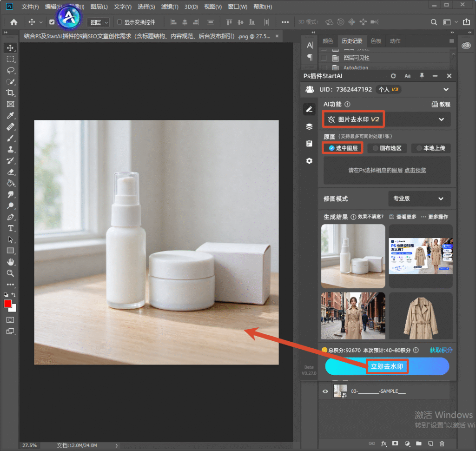Select the Horizontal Type tool
476x451 pixels.
click(10, 228)
